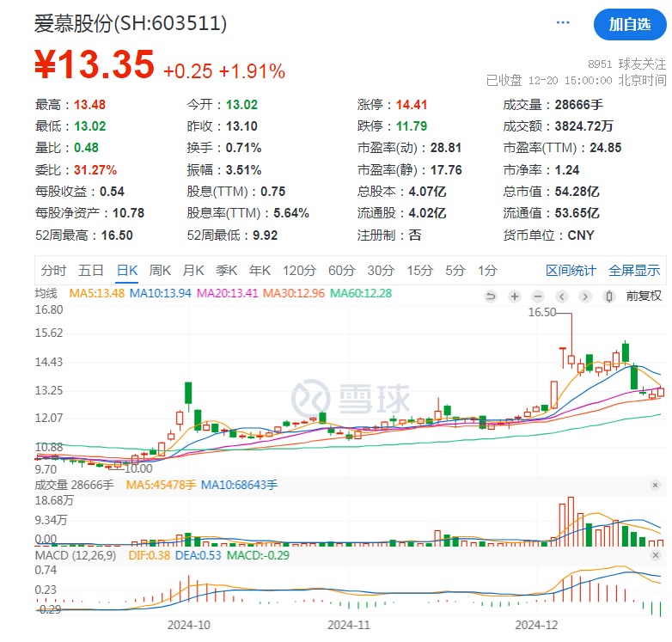Switch to 5分 interval tab
This screenshot has width=672, height=642.
point(455,271)
